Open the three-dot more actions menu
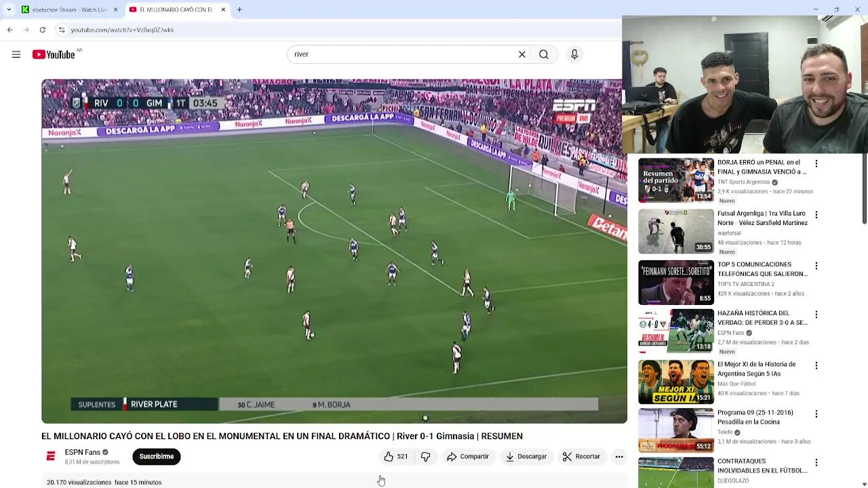This screenshot has width=868, height=488. (x=619, y=457)
